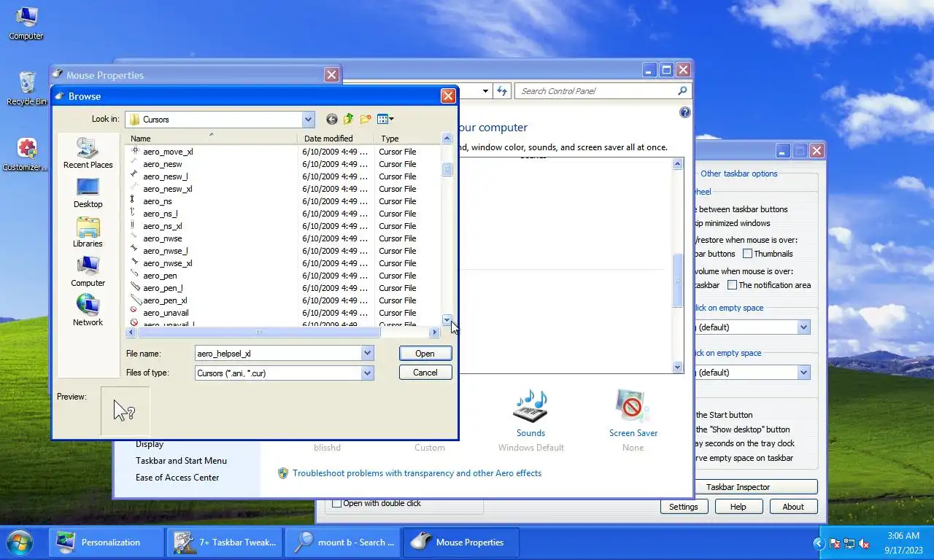Select the aero_ns cursor file
Viewport: 934px width, 560px height.
(158, 201)
